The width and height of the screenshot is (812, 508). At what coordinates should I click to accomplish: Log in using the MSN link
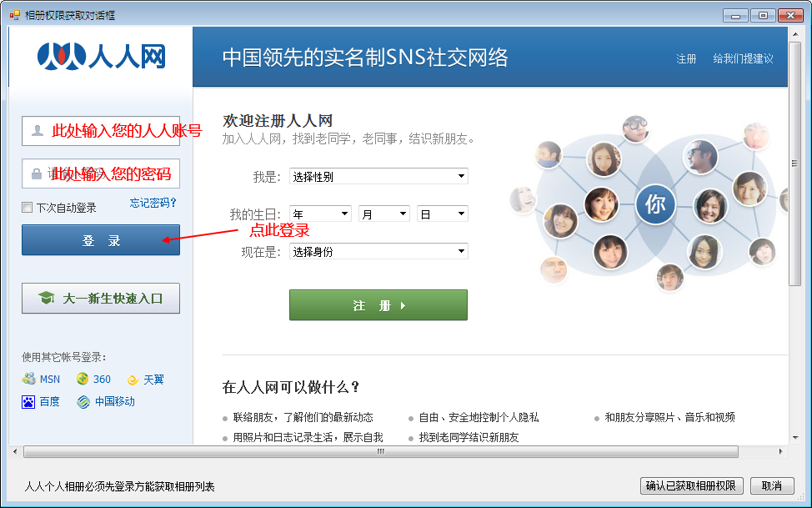pyautogui.click(x=50, y=380)
